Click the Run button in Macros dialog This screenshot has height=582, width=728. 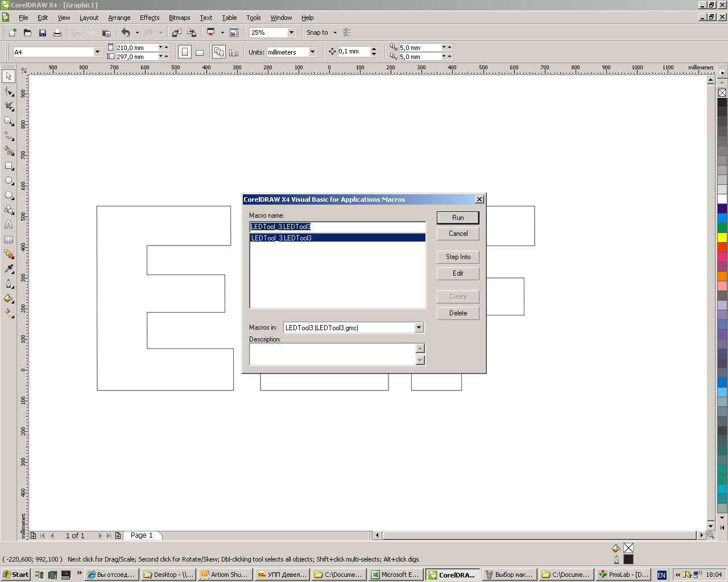458,218
